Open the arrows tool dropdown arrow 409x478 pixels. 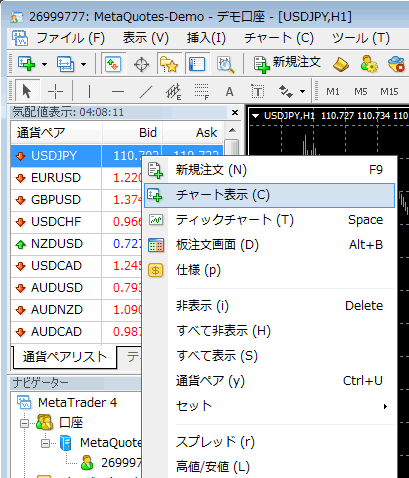tap(302, 91)
